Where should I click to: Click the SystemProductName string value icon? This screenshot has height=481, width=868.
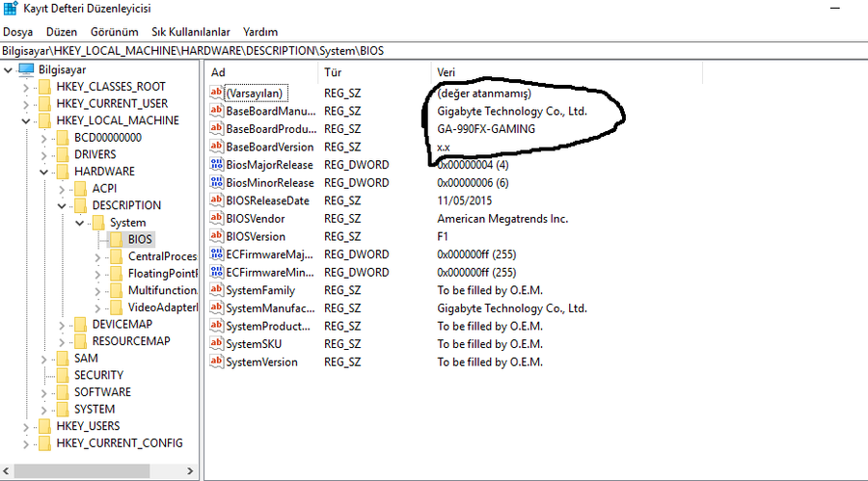coord(216,326)
